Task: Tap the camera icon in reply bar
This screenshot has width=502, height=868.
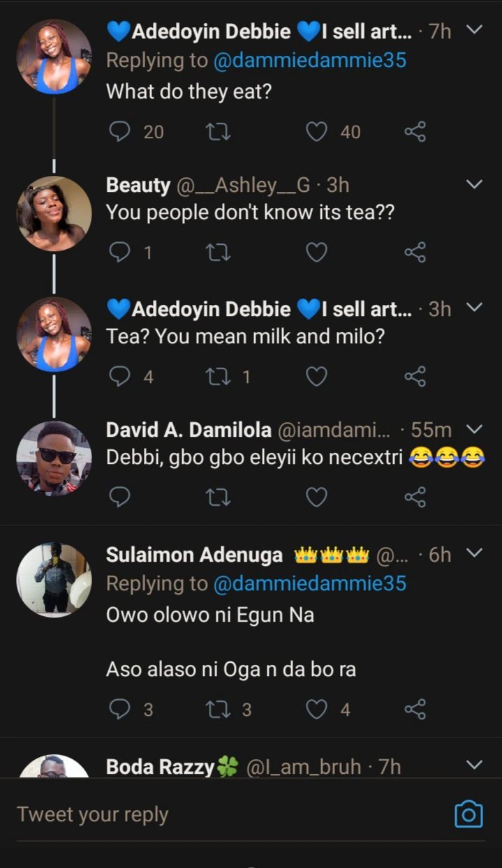Action: click(468, 814)
